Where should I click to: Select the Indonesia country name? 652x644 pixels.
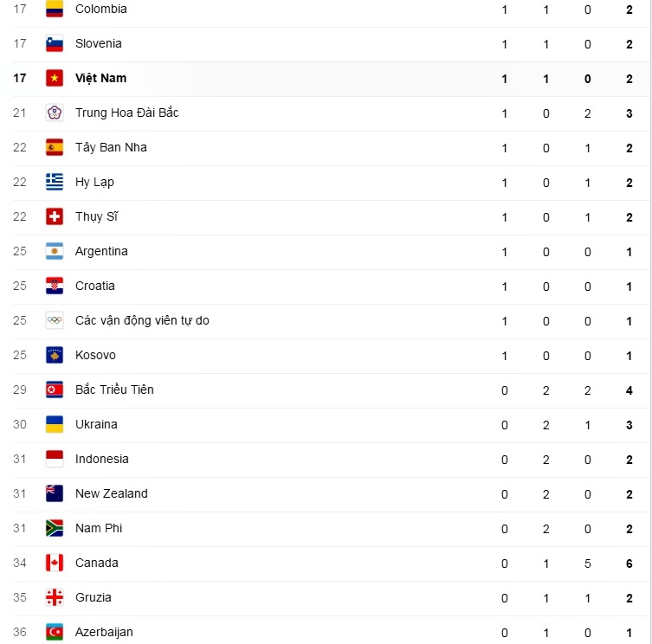coord(101,459)
